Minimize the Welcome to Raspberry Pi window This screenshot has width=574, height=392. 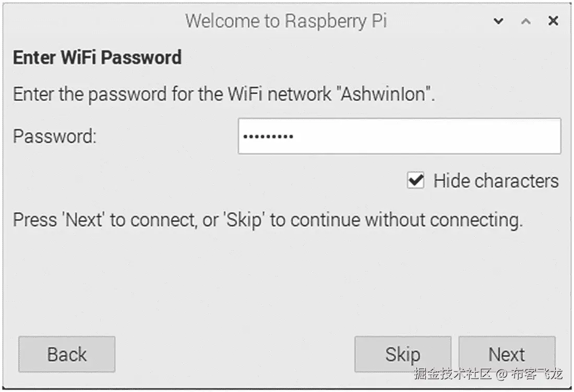pyautogui.click(x=499, y=21)
